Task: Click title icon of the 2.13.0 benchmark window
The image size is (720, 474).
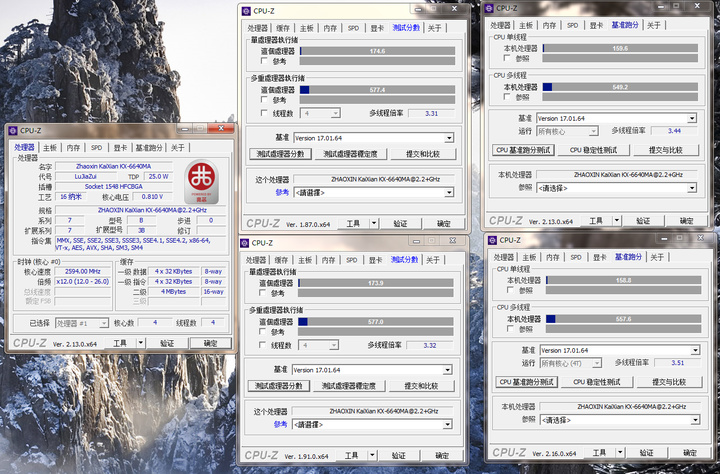Action: [489, 8]
